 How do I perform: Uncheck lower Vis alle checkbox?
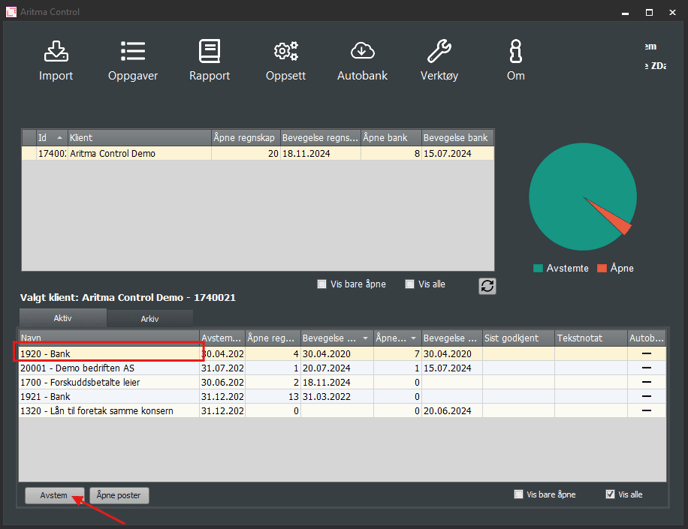coord(610,494)
